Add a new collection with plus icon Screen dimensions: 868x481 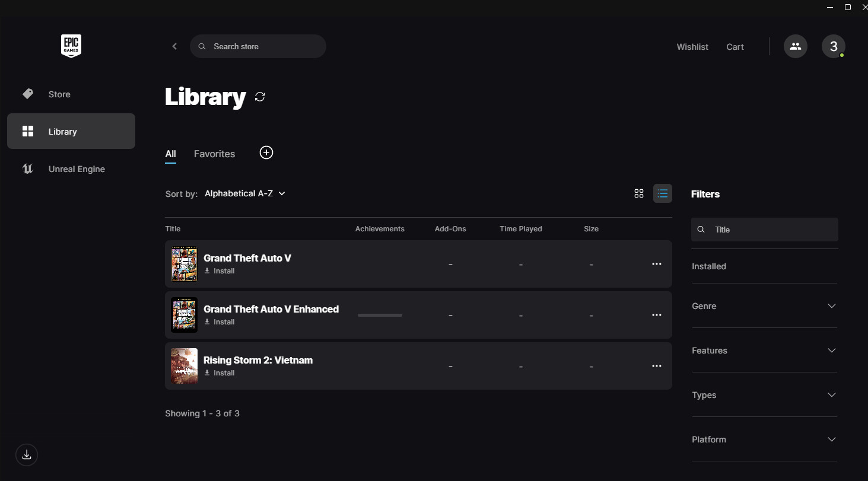(x=266, y=153)
